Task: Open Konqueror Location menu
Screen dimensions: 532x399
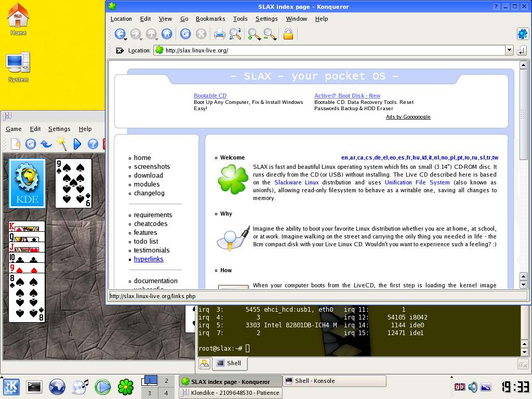Action: click(121, 19)
